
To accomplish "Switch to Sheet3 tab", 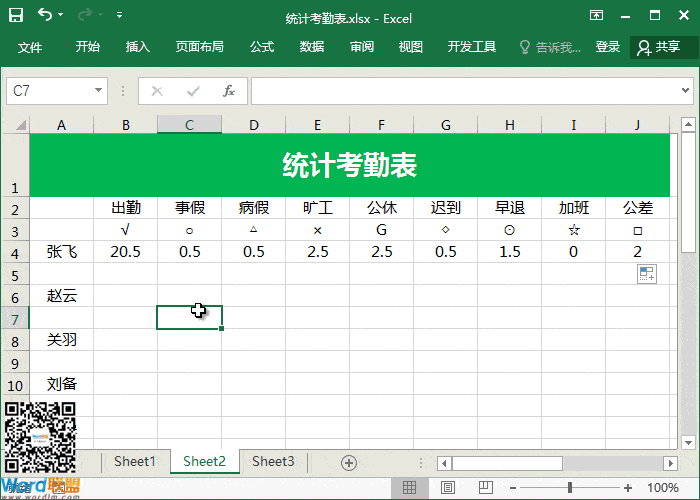I will [273, 461].
